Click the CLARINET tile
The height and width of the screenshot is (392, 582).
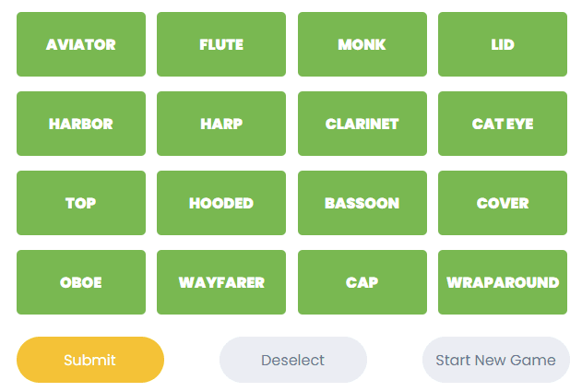pos(362,124)
